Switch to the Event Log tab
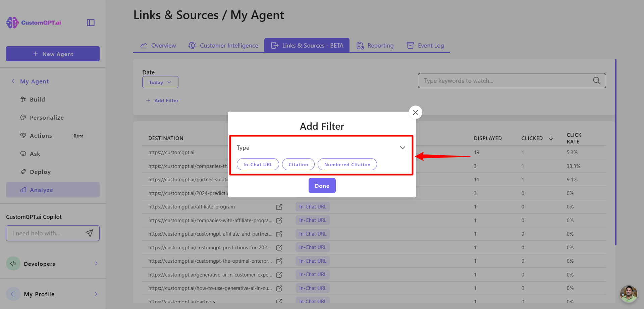 tap(425, 45)
